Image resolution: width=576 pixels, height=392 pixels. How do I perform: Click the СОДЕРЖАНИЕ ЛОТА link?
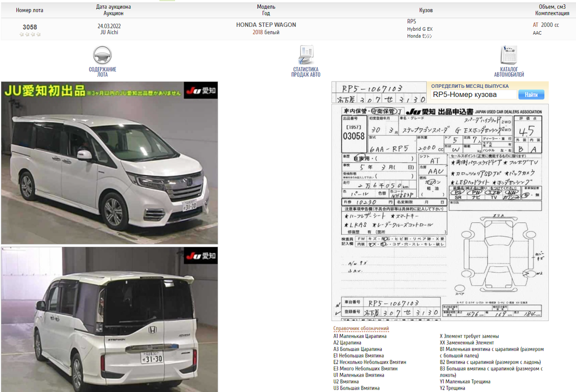coord(102,72)
